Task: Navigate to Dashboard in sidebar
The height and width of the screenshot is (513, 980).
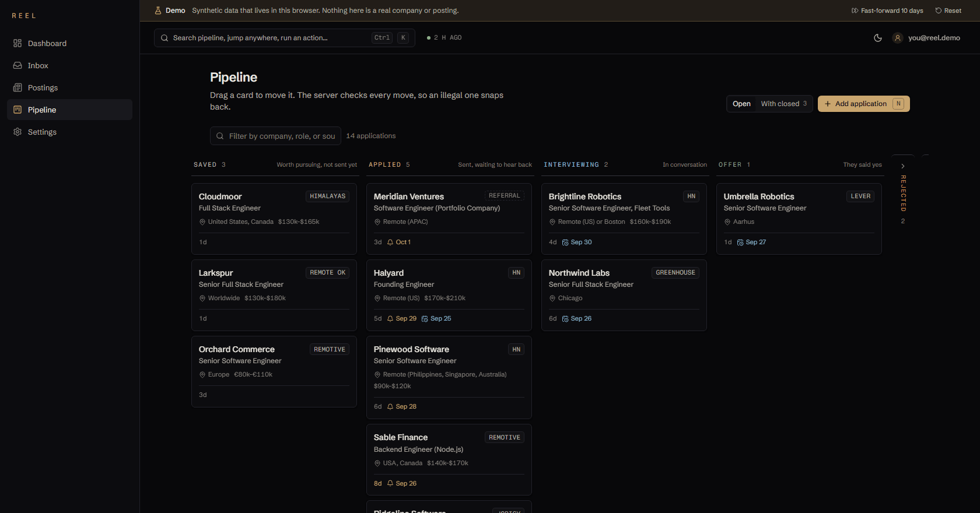Action: [70, 43]
